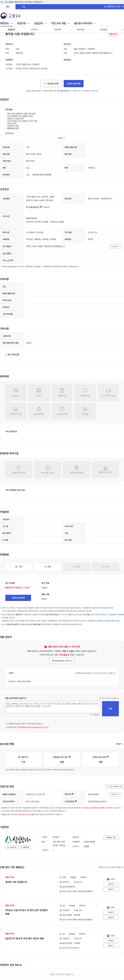124x980 pixels.
Task: Click the 통근버스 welfare icon
Action: click(16, 393)
